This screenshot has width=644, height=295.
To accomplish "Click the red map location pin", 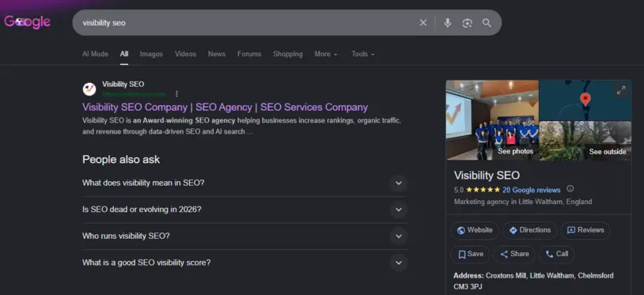I will (585, 100).
